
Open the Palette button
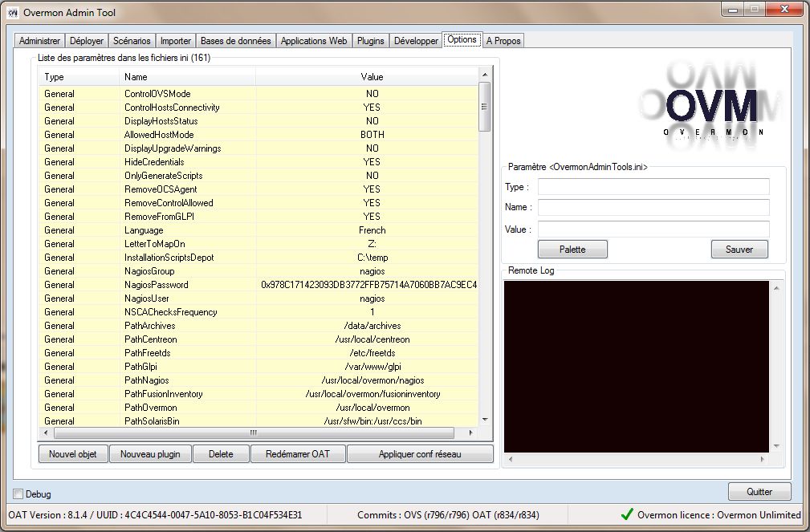tap(572, 249)
